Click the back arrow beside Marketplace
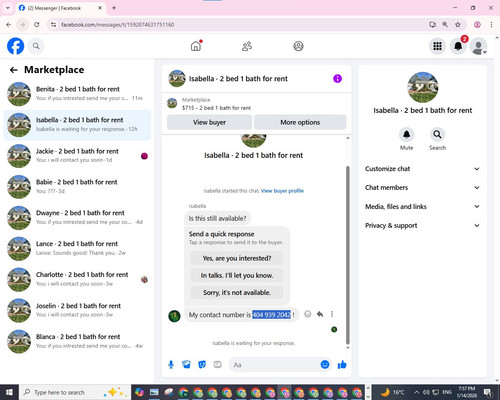Image resolution: width=500 pixels, height=400 pixels. point(13,70)
